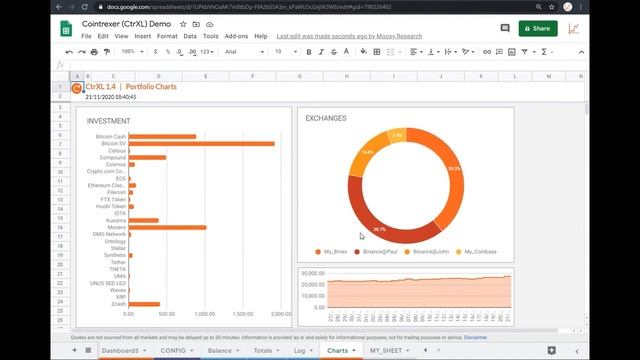Viewport: 640px width, 360px height.
Task: Insert a chart from the toolbar
Action: [x=512, y=52]
